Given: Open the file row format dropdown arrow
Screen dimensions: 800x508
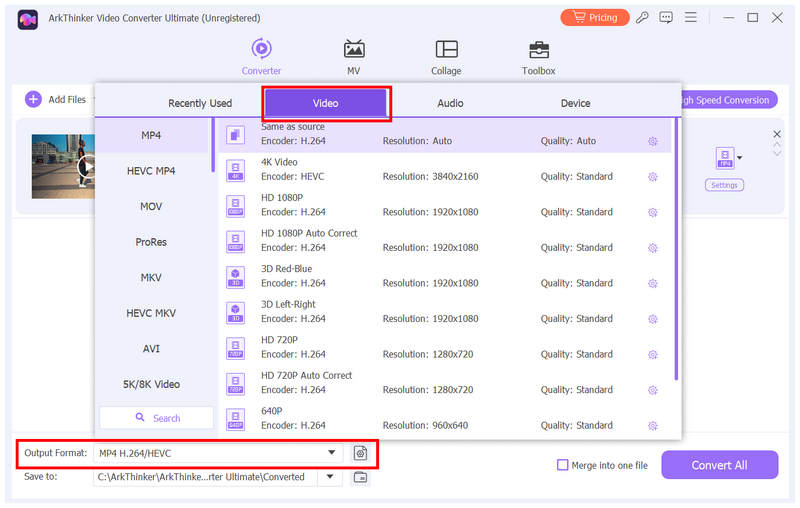Looking at the screenshot, I should 740,158.
